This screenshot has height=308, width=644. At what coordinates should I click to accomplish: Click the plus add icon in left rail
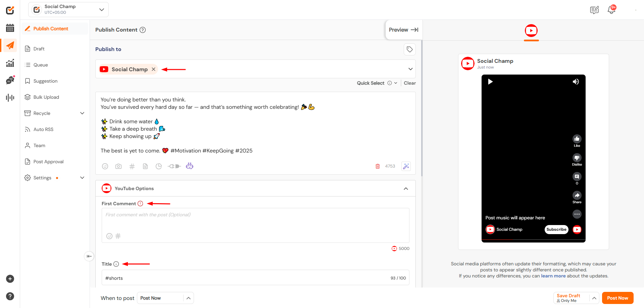(x=10, y=279)
